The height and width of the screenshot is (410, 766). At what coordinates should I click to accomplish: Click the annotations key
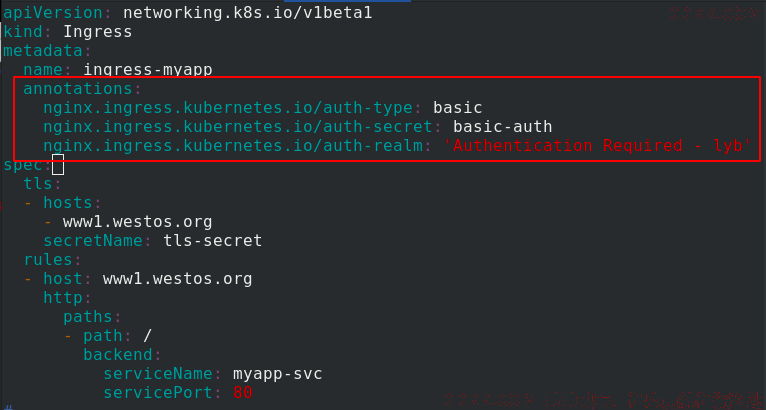(x=77, y=88)
